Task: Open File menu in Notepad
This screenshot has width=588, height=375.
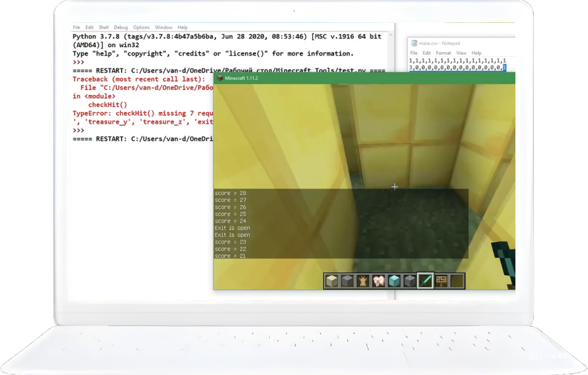Action: coord(414,53)
